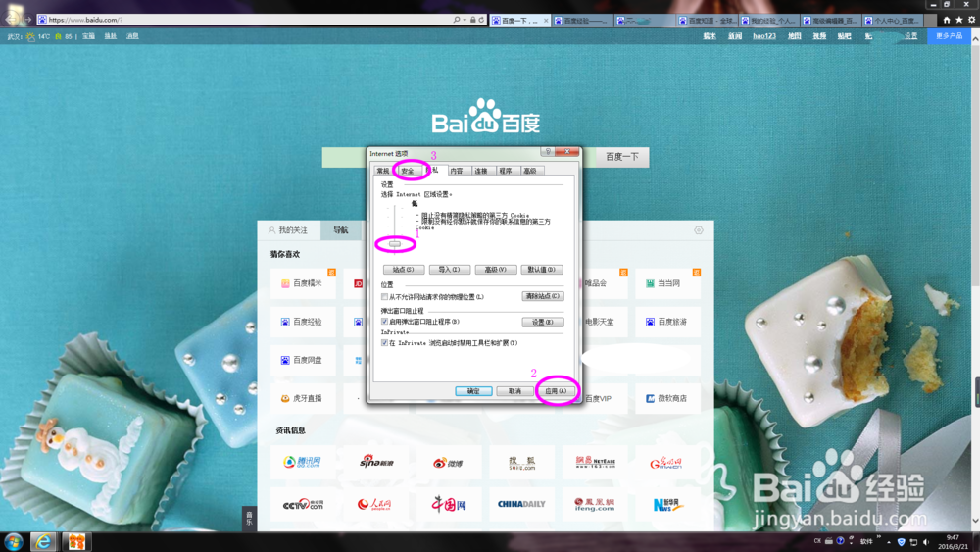The image size is (980, 552).
Task: Open the 当当网 site tile
Action: (667, 283)
